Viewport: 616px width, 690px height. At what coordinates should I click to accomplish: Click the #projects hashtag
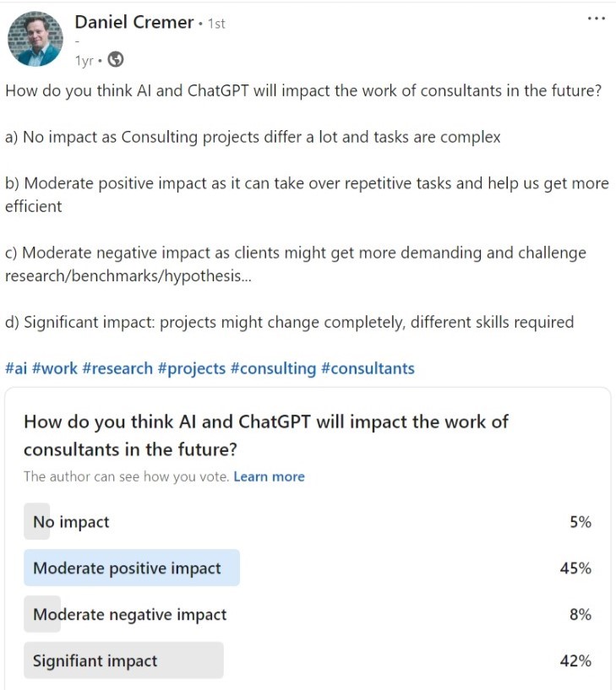tap(192, 369)
